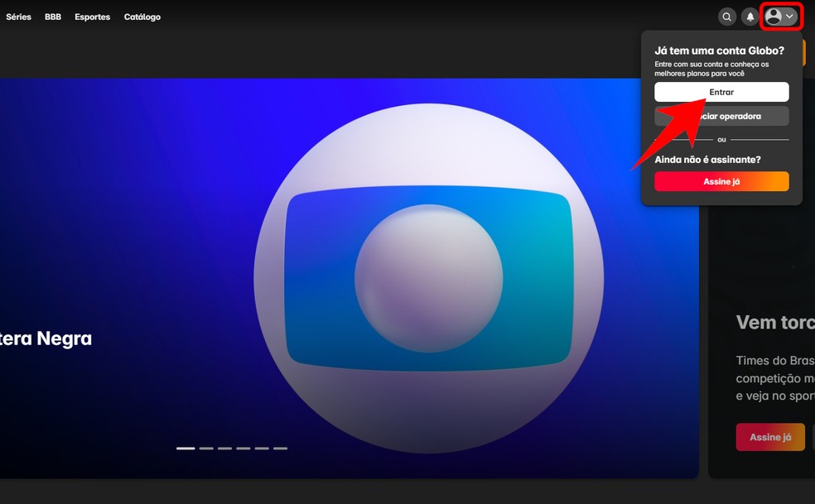Go to the Esportes section

pos(93,17)
